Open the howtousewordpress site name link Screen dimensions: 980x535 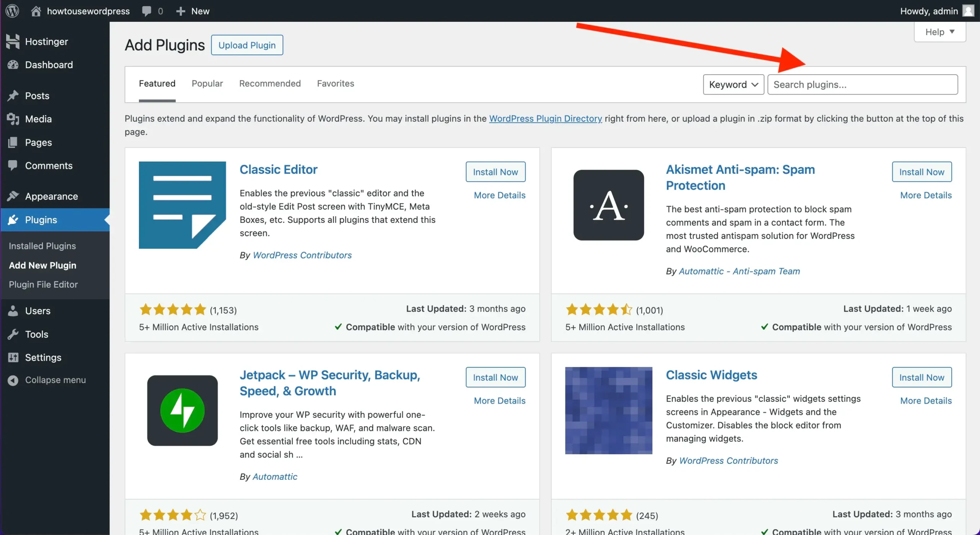[x=88, y=11]
